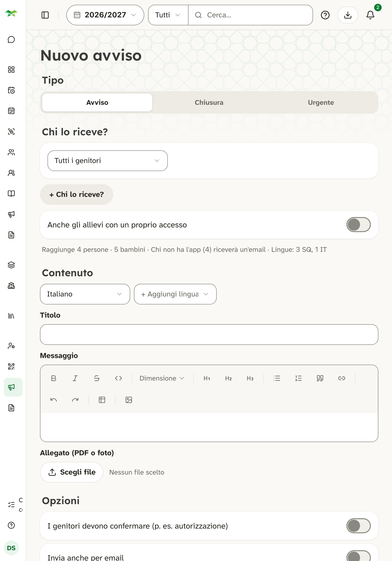Open notifications bell with badge 2

coord(370,15)
